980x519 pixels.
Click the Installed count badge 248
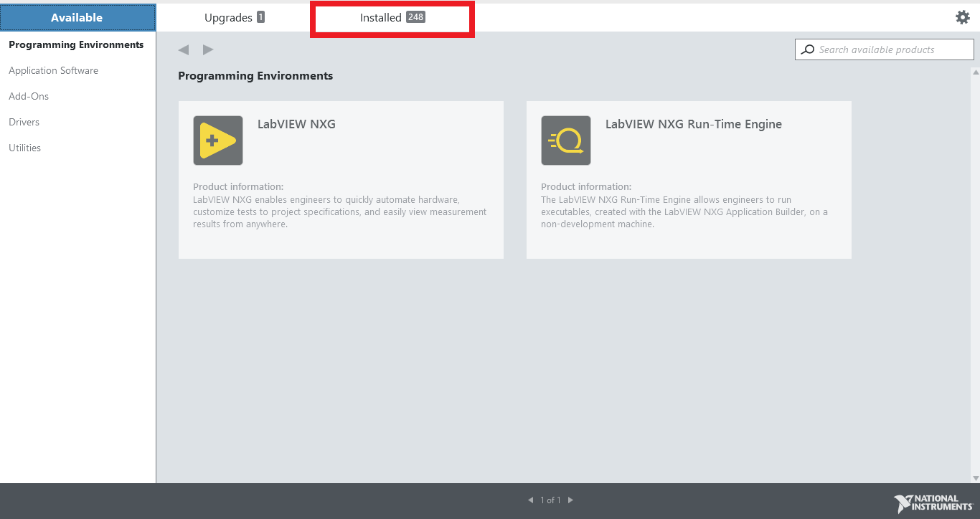pyautogui.click(x=415, y=17)
